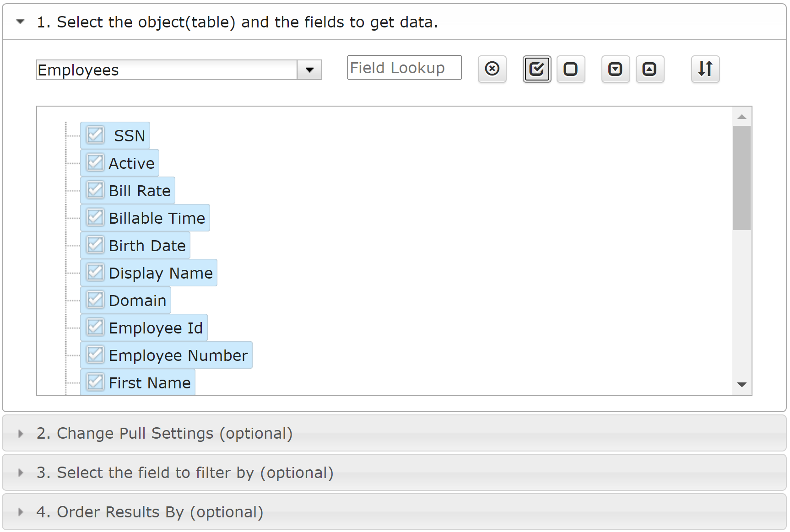Click the sort fields arrows icon
Image resolution: width=790 pixels, height=532 pixels.
click(705, 69)
